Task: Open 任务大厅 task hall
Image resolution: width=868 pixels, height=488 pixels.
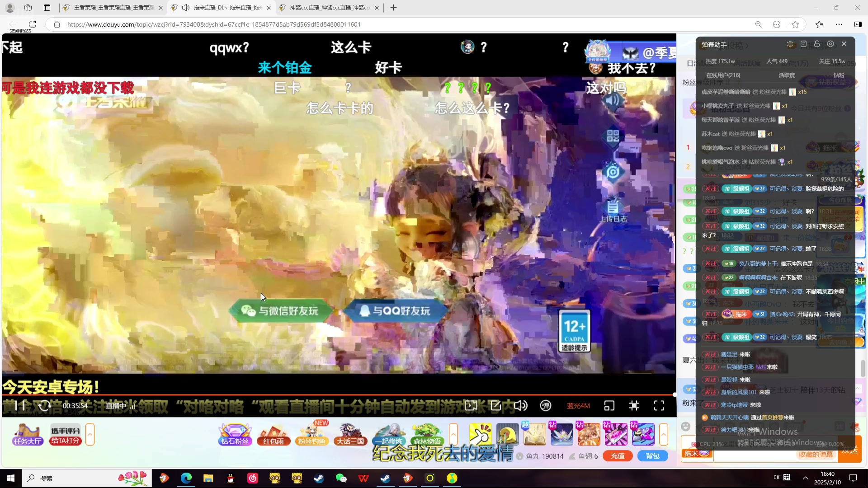Action: (x=28, y=434)
